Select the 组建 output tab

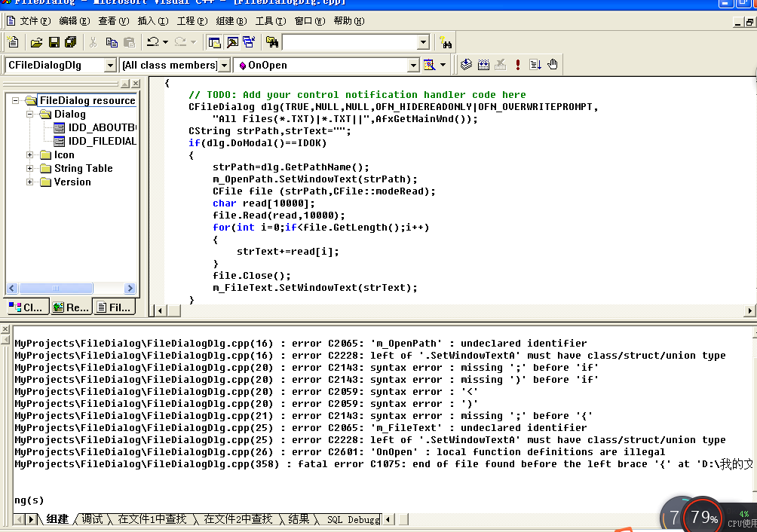pos(57,519)
